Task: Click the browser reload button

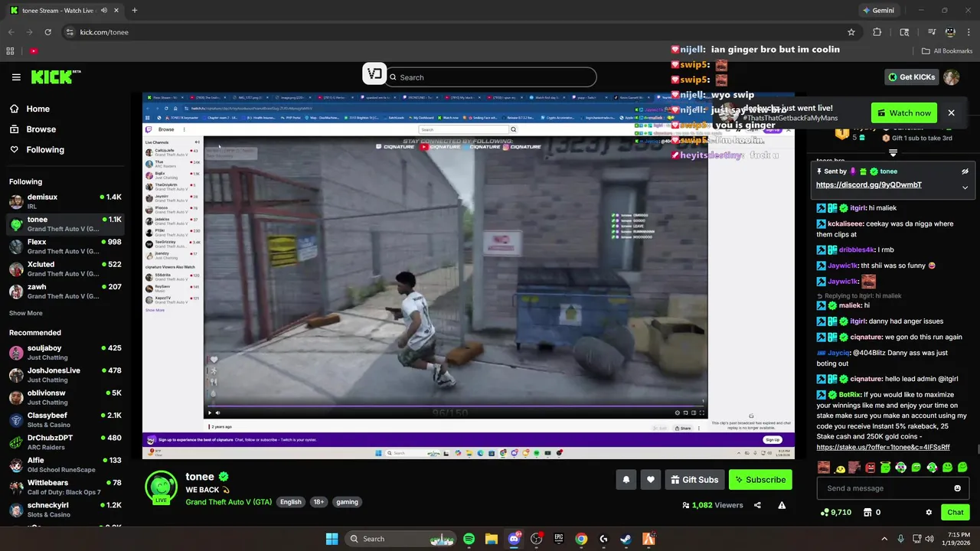Action: click(47, 32)
